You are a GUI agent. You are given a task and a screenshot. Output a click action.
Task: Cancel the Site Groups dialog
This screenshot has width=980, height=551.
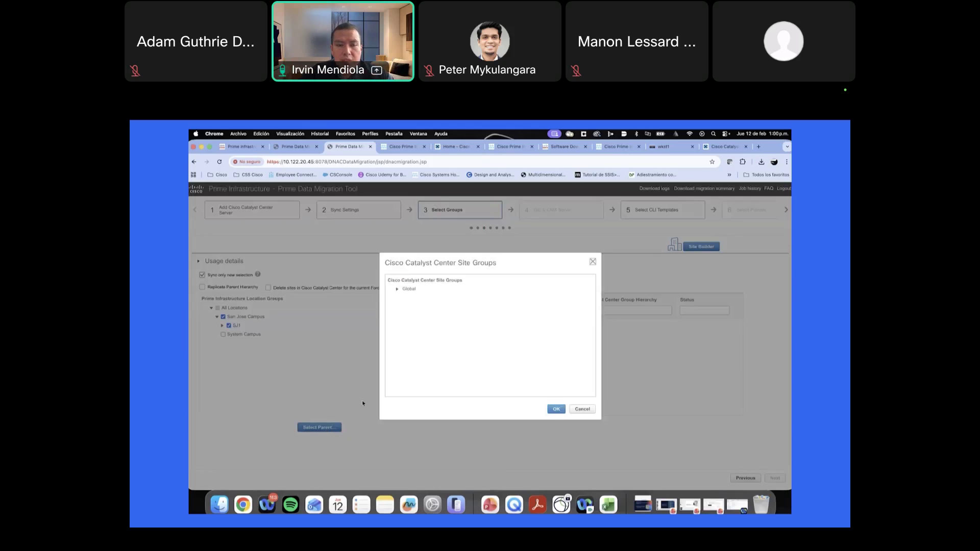(x=582, y=409)
